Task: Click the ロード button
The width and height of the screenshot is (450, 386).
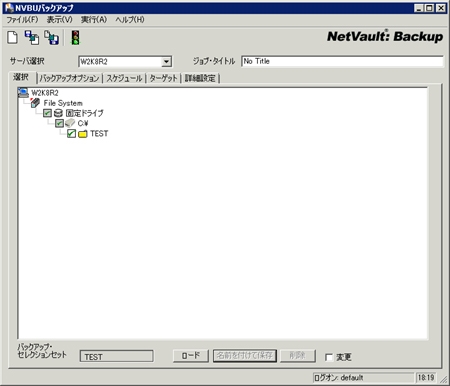Action: click(x=191, y=356)
